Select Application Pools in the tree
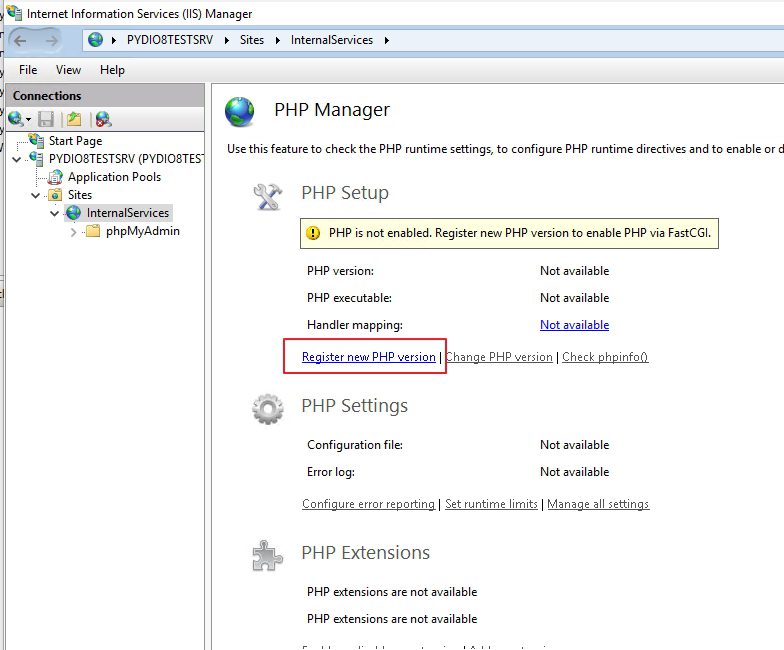Viewport: 784px width, 650px height. [x=114, y=177]
